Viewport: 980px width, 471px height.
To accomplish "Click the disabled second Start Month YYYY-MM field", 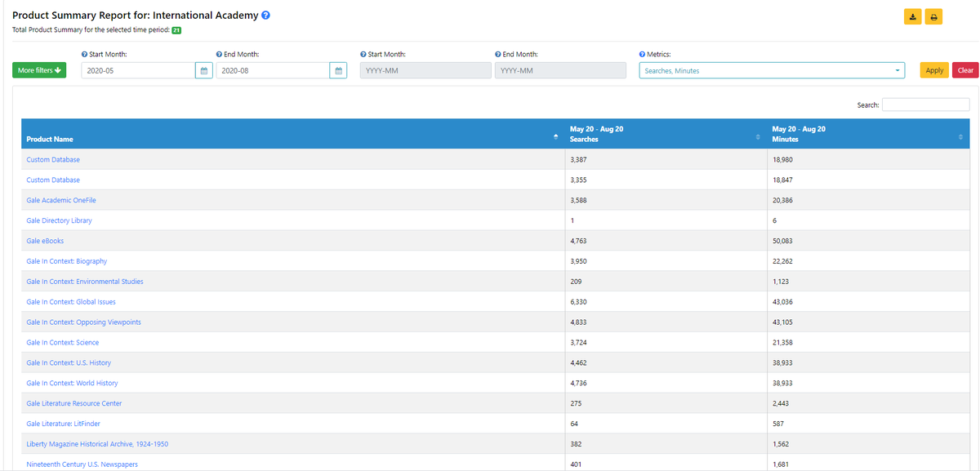I will pos(425,70).
